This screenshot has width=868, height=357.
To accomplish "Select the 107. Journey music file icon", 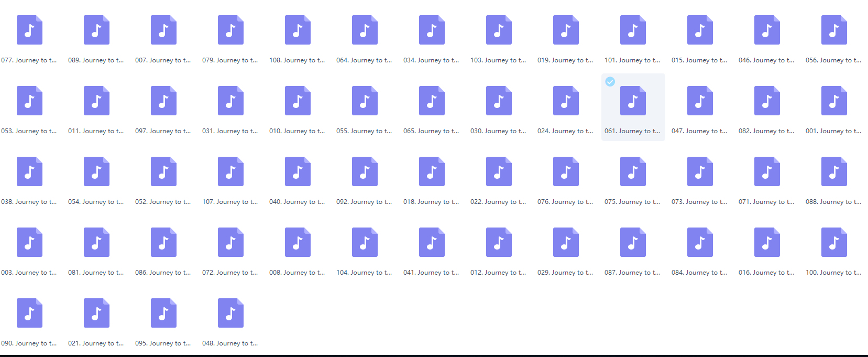I will (x=230, y=171).
